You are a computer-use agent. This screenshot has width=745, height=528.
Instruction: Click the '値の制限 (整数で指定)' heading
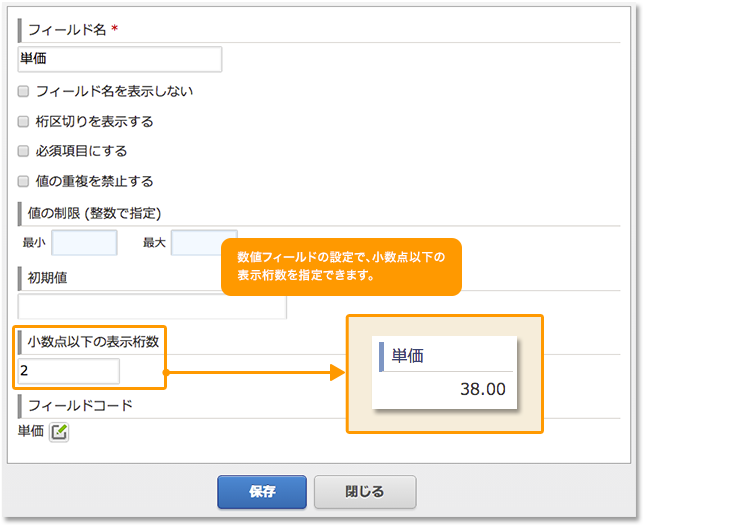94,213
